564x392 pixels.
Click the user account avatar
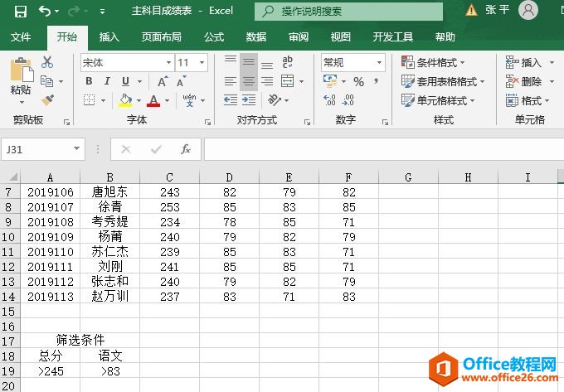pyautogui.click(x=528, y=10)
